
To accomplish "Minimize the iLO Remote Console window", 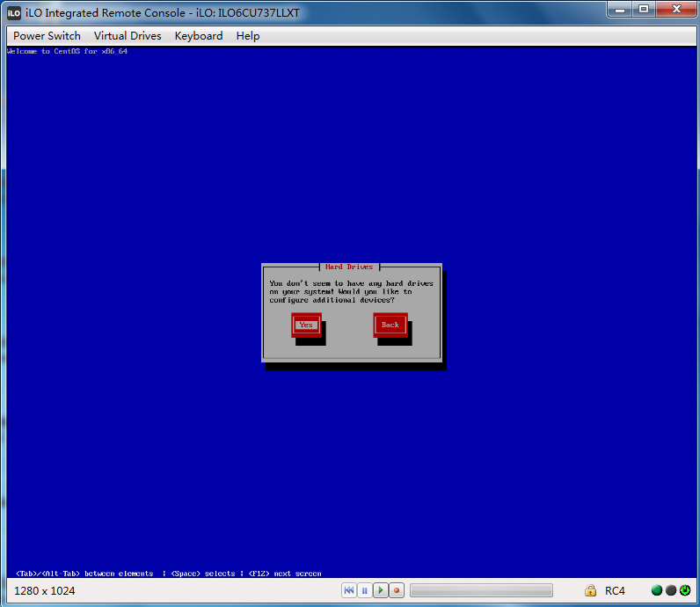I will [x=620, y=10].
